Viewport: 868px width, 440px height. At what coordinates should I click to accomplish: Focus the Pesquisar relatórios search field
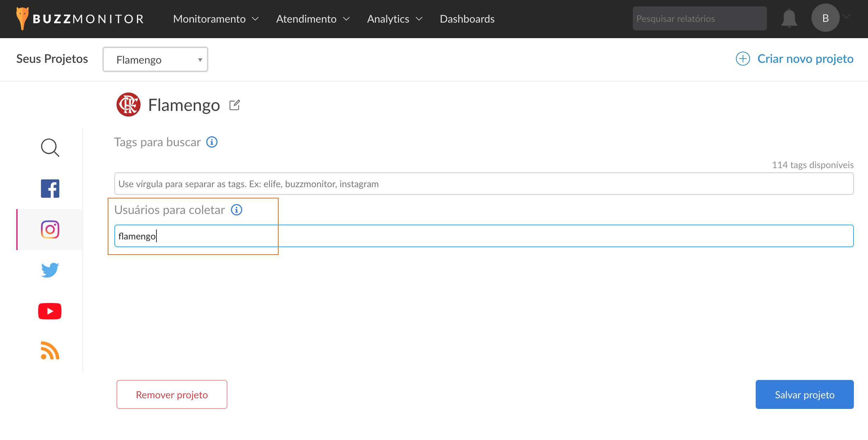click(699, 18)
